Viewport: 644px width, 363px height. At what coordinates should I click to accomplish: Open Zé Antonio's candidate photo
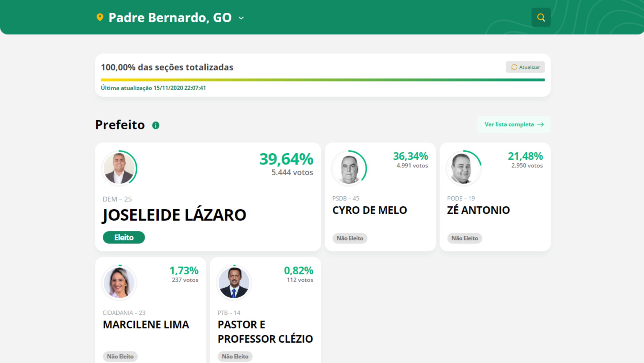coord(464,168)
